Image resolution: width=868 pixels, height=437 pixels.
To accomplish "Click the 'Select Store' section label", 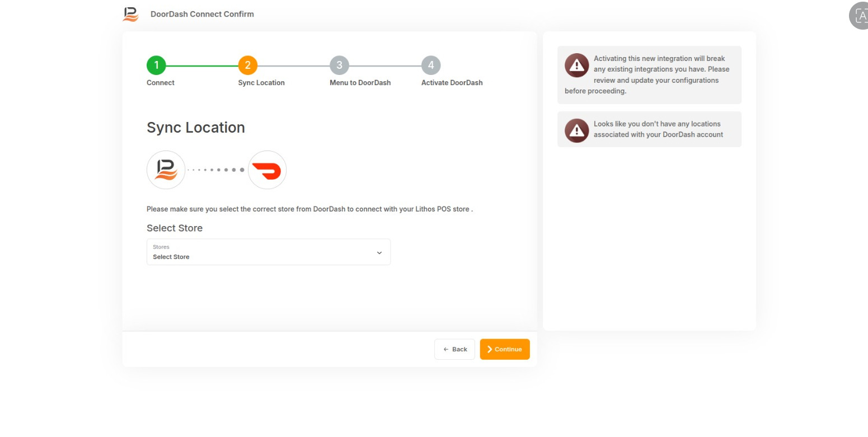I will [175, 228].
